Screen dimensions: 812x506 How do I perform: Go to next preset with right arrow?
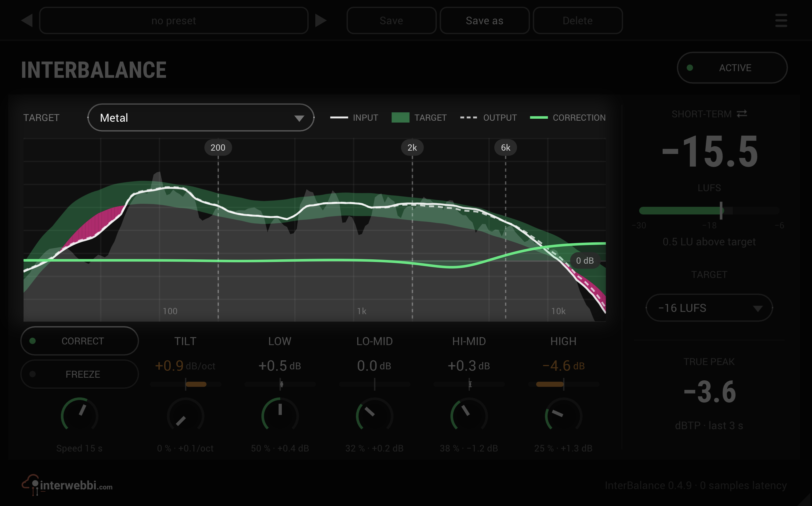(320, 21)
